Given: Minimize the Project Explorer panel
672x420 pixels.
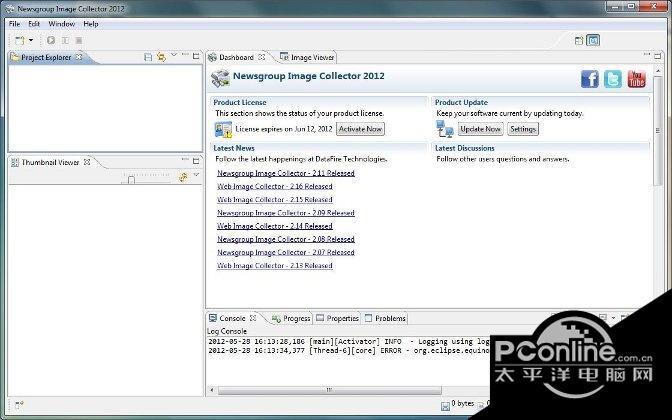Looking at the screenshot, I should [x=185, y=54].
